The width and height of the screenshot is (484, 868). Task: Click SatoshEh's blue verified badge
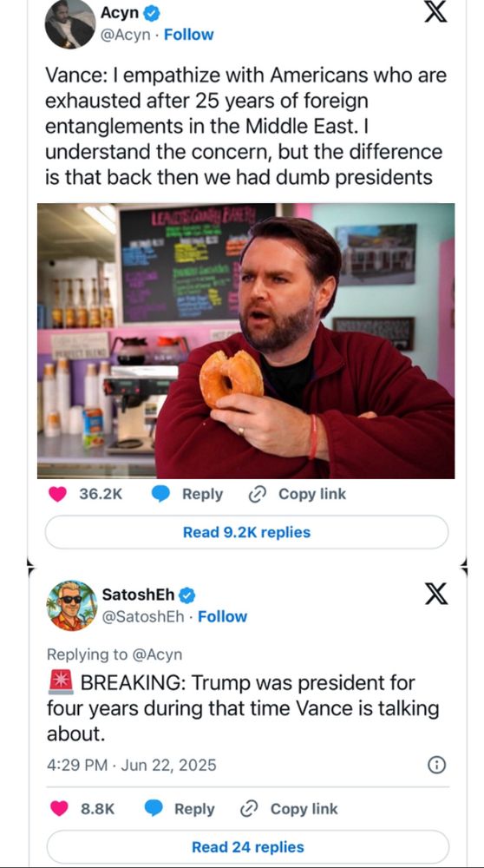coord(187,595)
